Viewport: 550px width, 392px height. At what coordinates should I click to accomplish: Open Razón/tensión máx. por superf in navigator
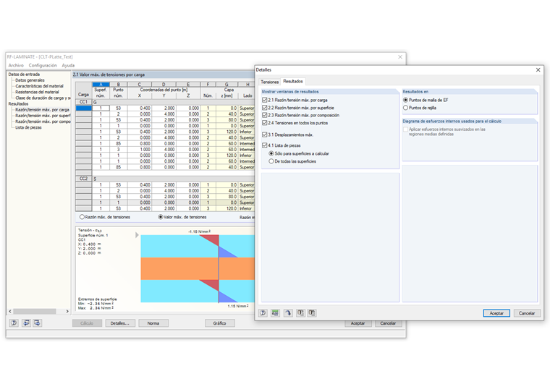[43, 116]
